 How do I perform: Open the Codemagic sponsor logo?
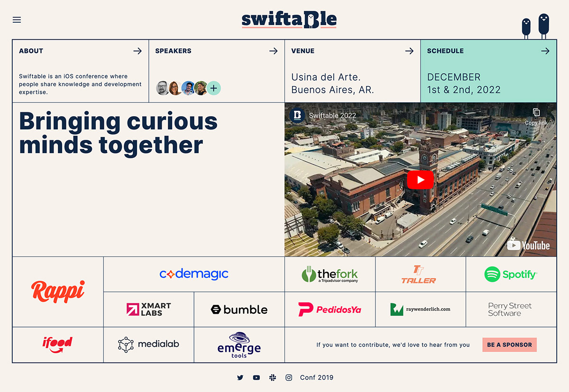coord(194,274)
